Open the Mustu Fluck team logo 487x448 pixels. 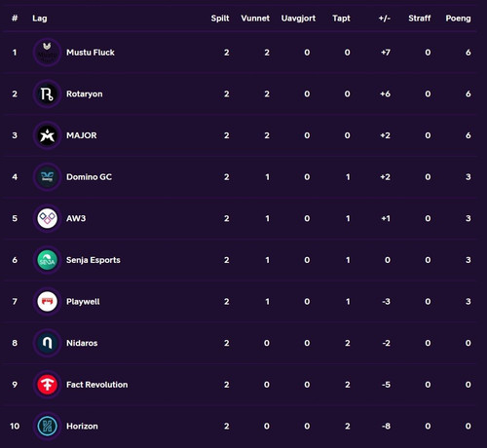[x=47, y=53]
